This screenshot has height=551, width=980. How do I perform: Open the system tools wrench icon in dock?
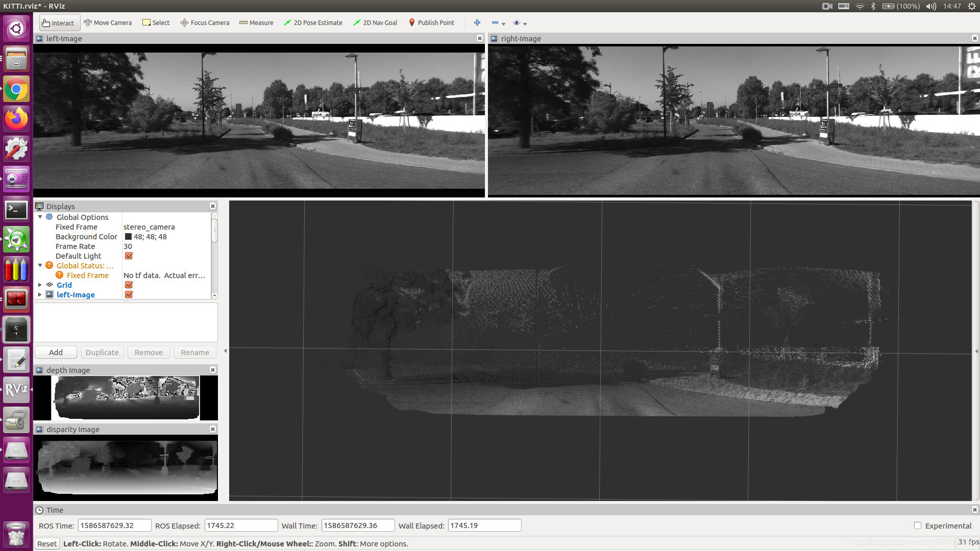pos(16,149)
